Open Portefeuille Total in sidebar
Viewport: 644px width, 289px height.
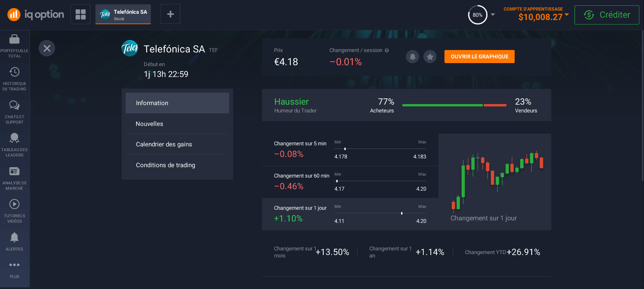(14, 46)
